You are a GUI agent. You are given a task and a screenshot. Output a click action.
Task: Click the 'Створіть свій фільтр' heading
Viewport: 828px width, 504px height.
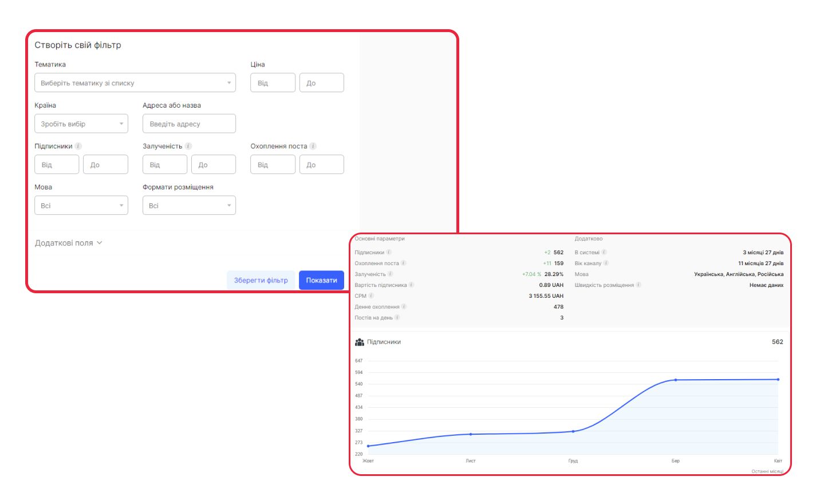pyautogui.click(x=78, y=45)
